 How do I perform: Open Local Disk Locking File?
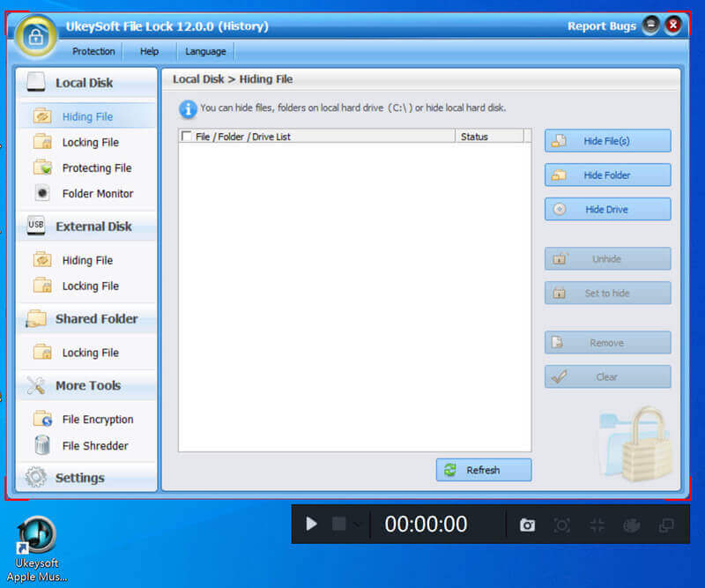[91, 142]
